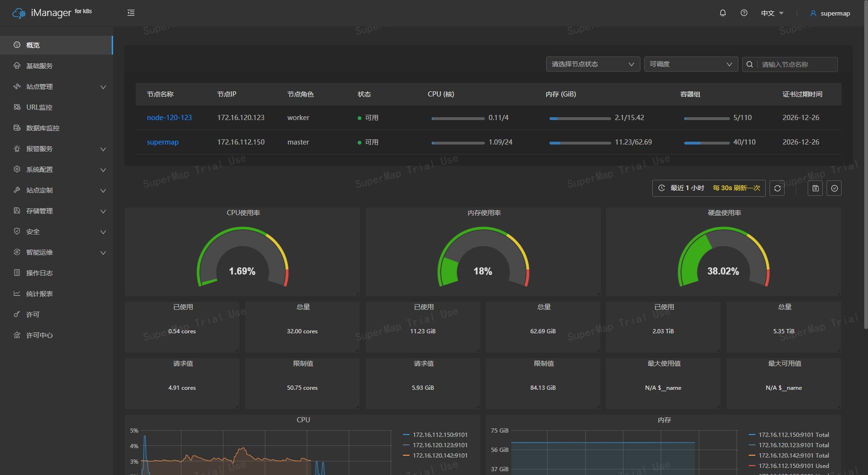The image size is (868, 475).
Task: Toggle the 172.16.112.150:9101 Used memory legend
Action: (789, 466)
